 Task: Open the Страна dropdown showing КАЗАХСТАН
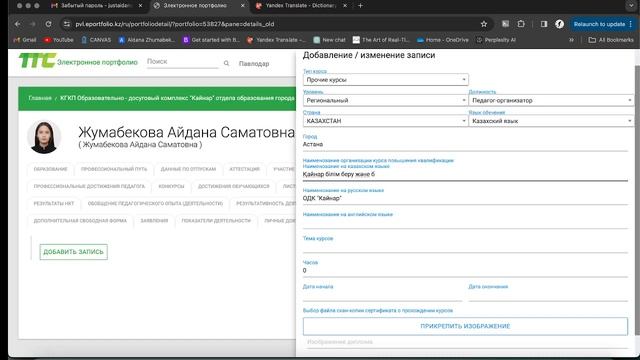coord(386,121)
